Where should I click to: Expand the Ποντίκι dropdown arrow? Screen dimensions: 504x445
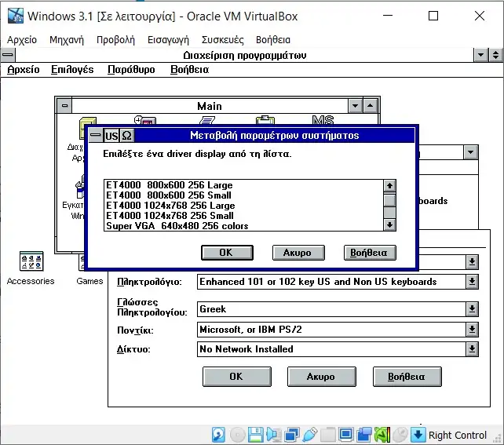pyautogui.click(x=472, y=330)
